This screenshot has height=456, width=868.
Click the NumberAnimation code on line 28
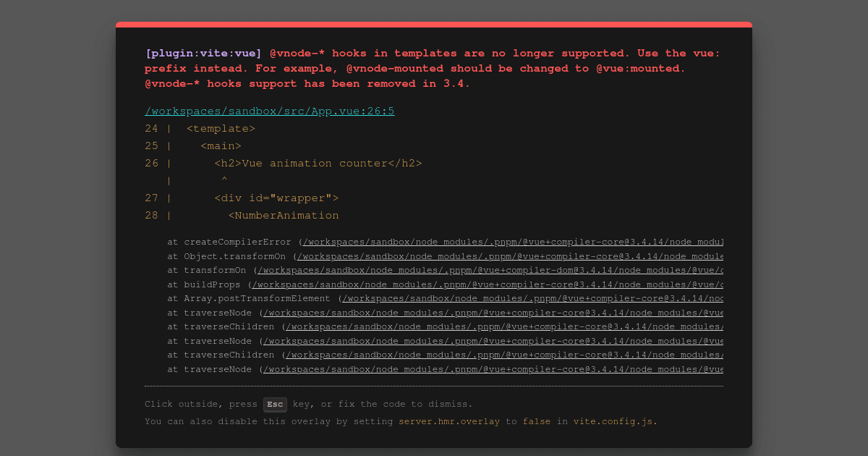coord(284,216)
